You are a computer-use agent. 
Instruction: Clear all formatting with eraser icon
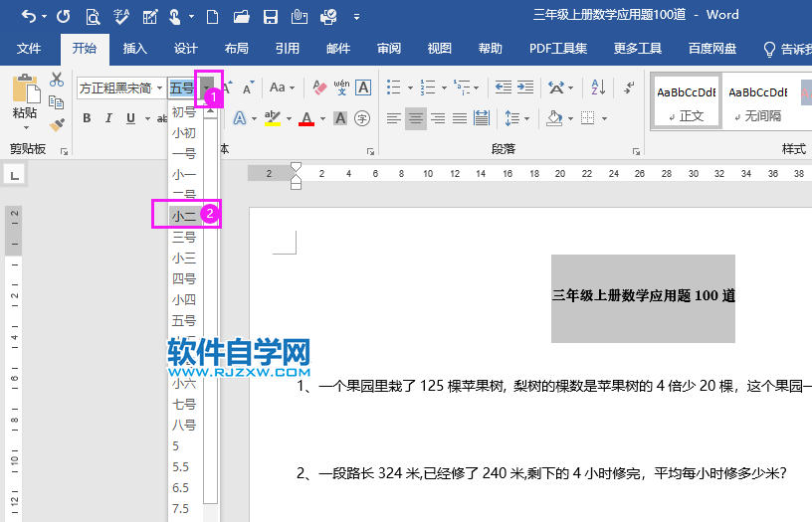click(x=319, y=87)
